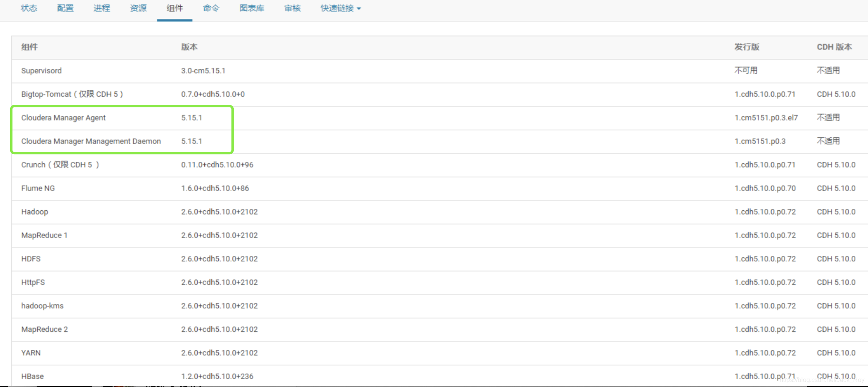This screenshot has height=387, width=868.
Task: Open the 命令 tab
Action: coord(211,8)
